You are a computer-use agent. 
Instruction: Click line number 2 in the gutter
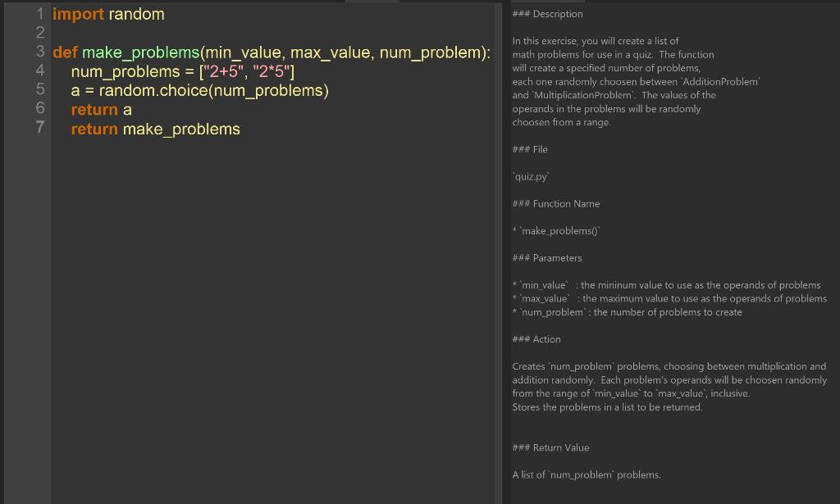pos(39,33)
